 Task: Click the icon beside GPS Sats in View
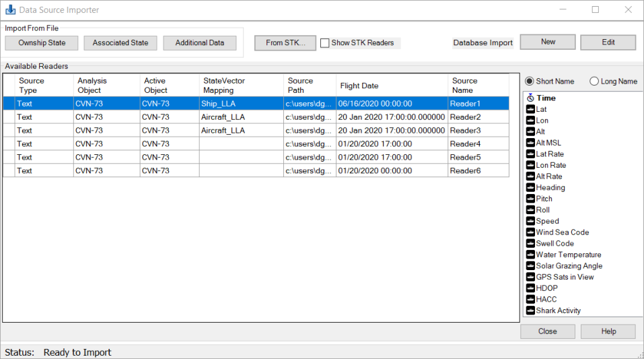pos(530,277)
